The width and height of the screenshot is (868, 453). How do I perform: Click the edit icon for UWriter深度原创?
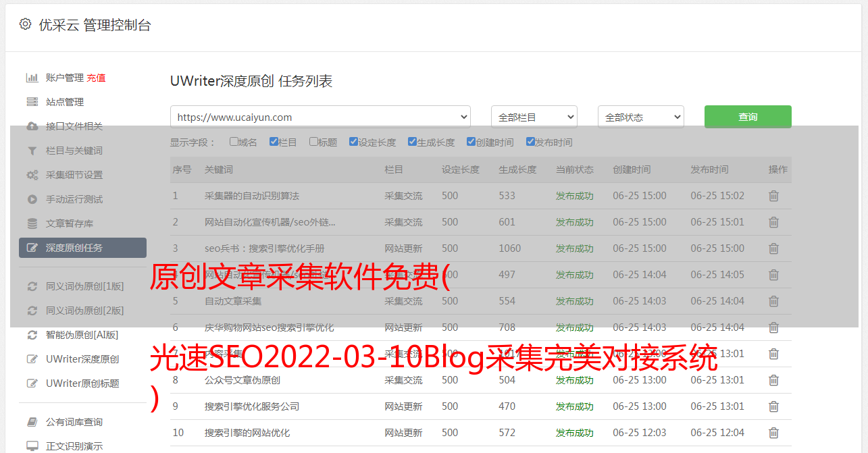32,359
